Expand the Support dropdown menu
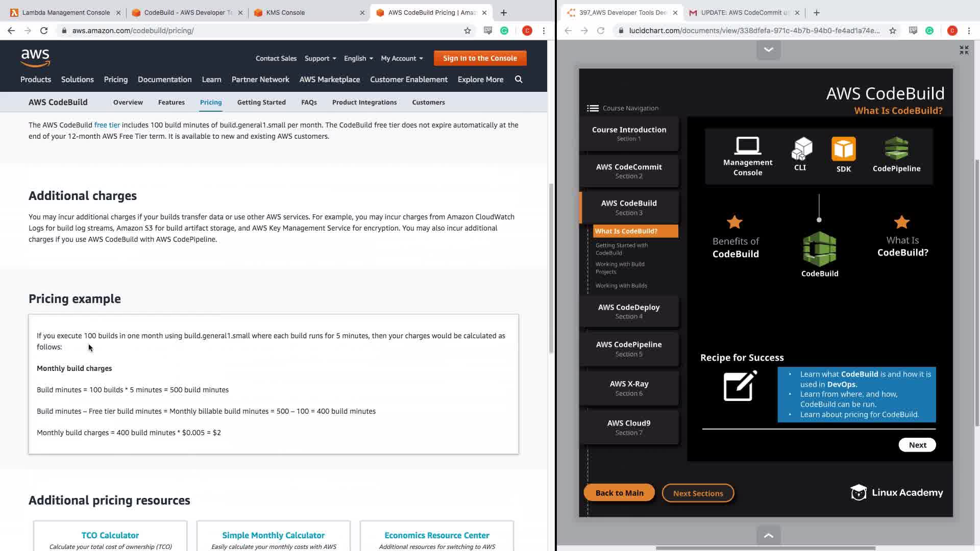The height and width of the screenshot is (551, 980). 320,58
